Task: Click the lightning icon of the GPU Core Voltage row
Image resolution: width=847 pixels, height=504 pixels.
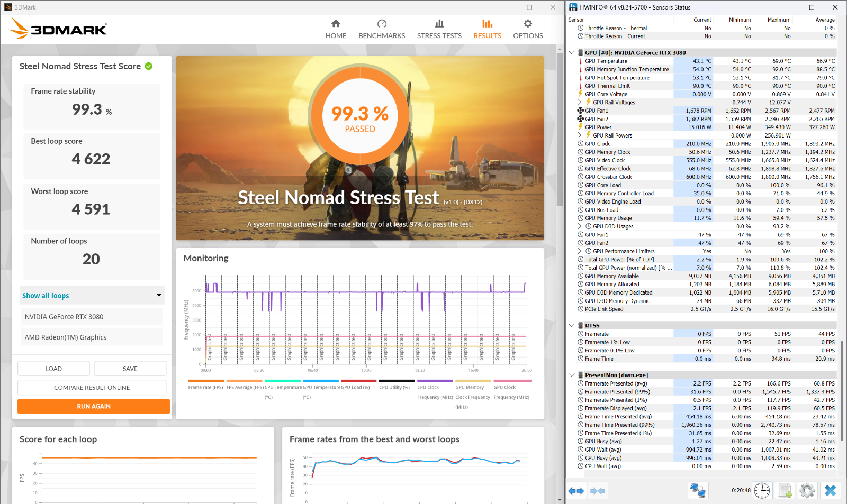Action: click(x=581, y=94)
